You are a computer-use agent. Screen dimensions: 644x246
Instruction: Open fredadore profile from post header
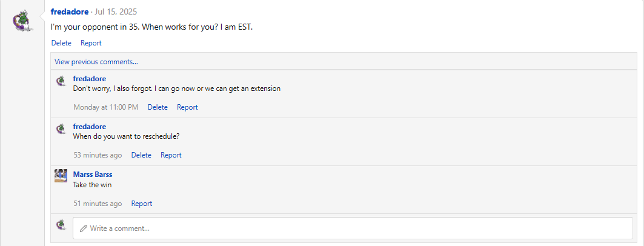(x=70, y=12)
